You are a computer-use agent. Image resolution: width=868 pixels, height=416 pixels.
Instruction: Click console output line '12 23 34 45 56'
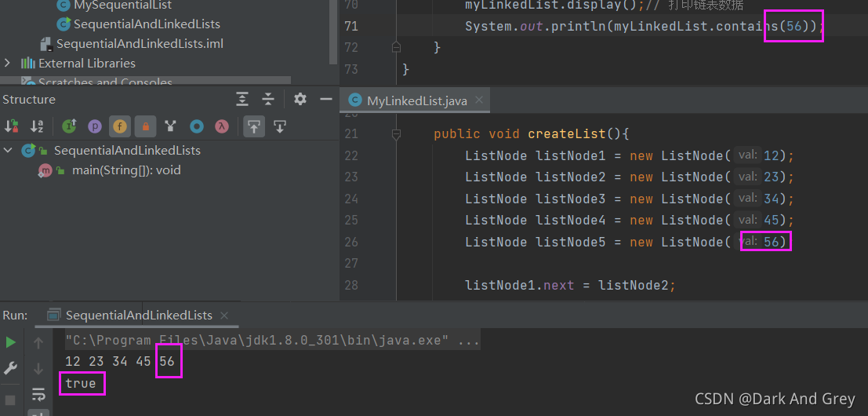[x=119, y=362]
